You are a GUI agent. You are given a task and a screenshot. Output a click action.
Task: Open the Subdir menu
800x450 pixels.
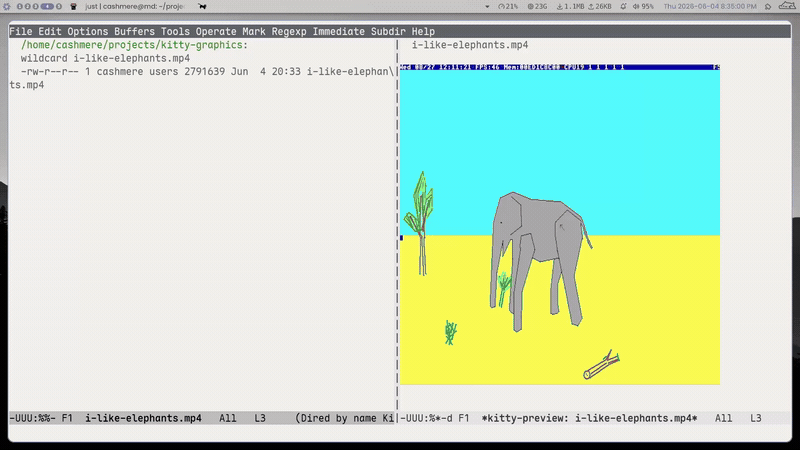click(x=388, y=32)
